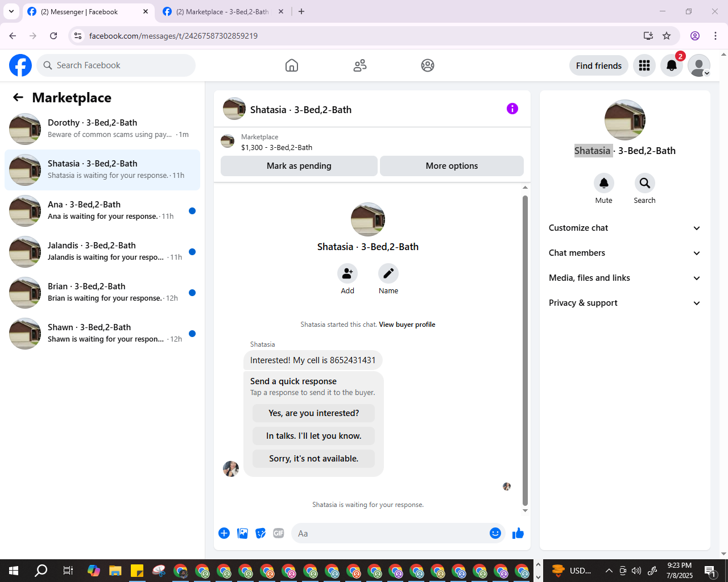Reload the page in browser toolbar

click(x=53, y=36)
